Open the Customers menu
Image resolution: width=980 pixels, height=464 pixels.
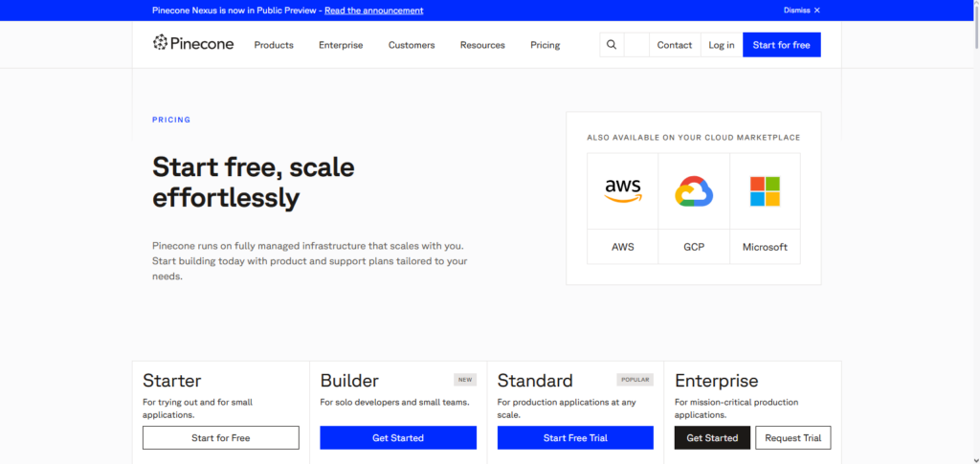[412, 45]
